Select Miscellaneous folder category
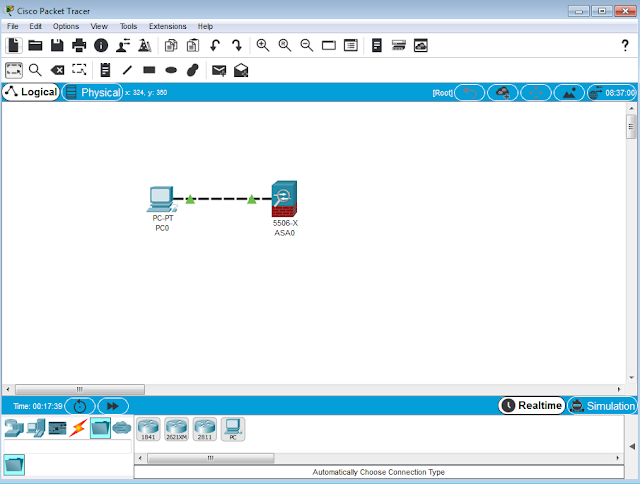640x484 pixels. tap(100, 428)
